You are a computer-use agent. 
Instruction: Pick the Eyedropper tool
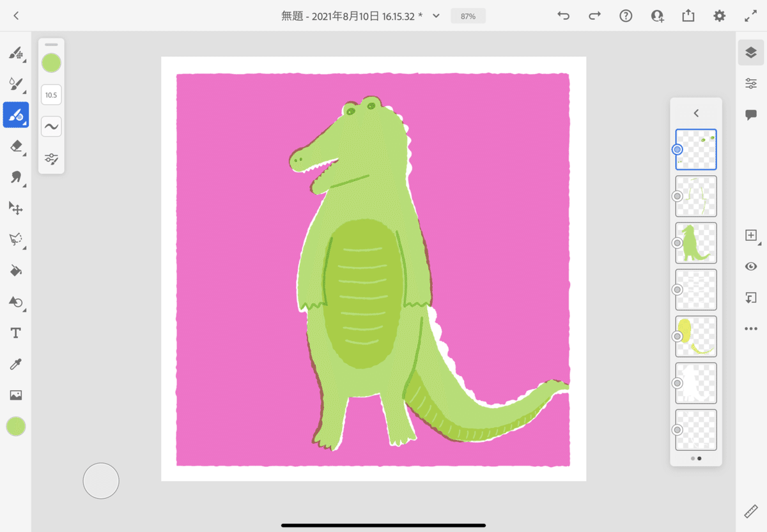click(x=16, y=363)
